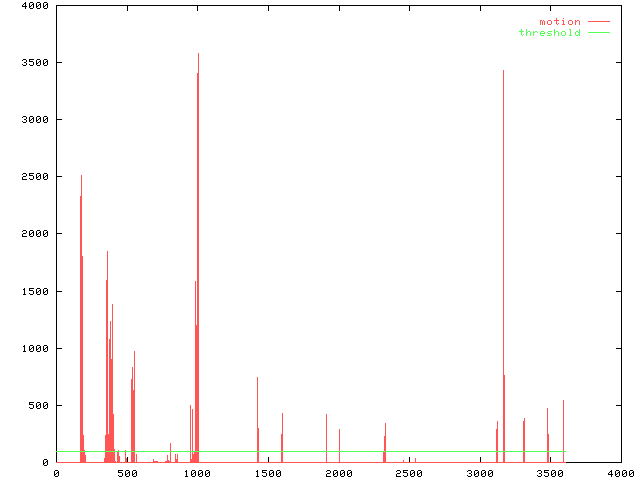Click the x-axis label 500

(x=126, y=473)
